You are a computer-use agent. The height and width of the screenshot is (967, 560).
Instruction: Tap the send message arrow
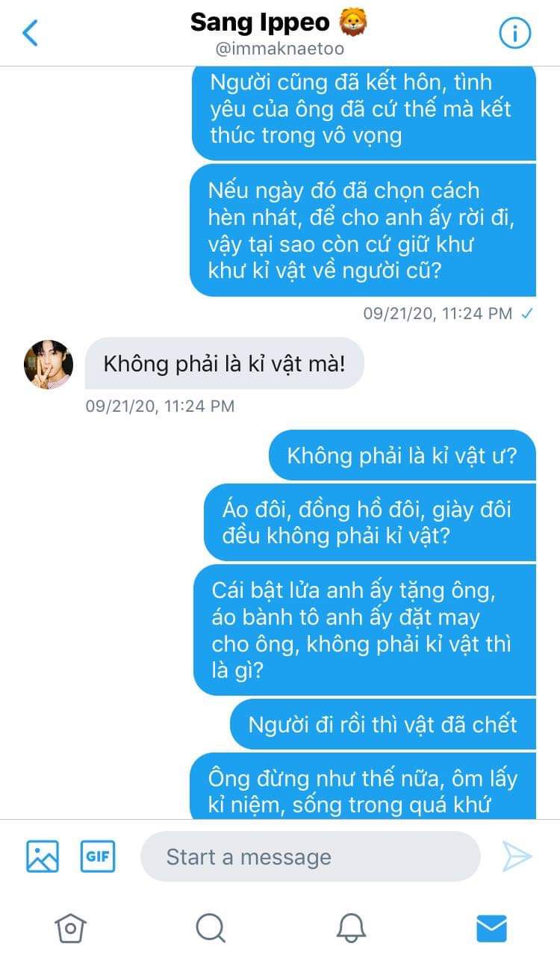point(517,856)
